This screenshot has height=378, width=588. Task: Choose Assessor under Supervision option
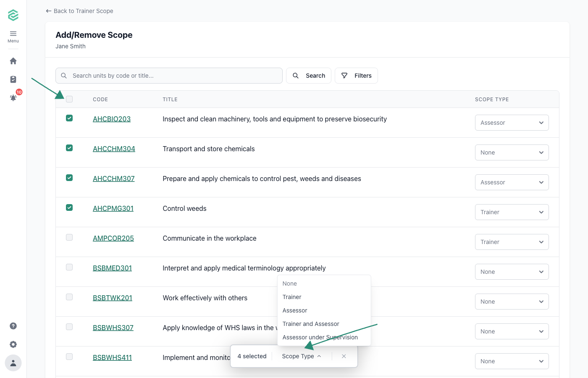click(x=324, y=337)
